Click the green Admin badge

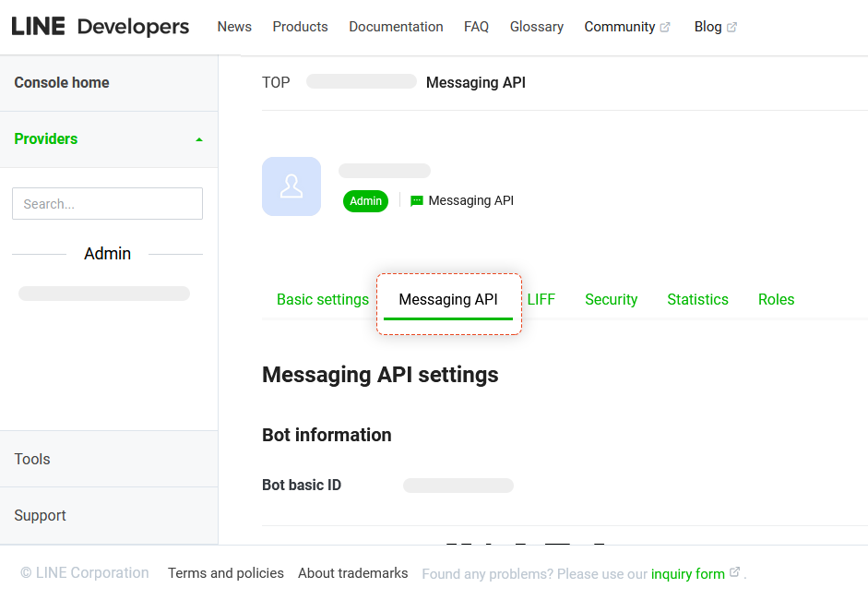(365, 201)
